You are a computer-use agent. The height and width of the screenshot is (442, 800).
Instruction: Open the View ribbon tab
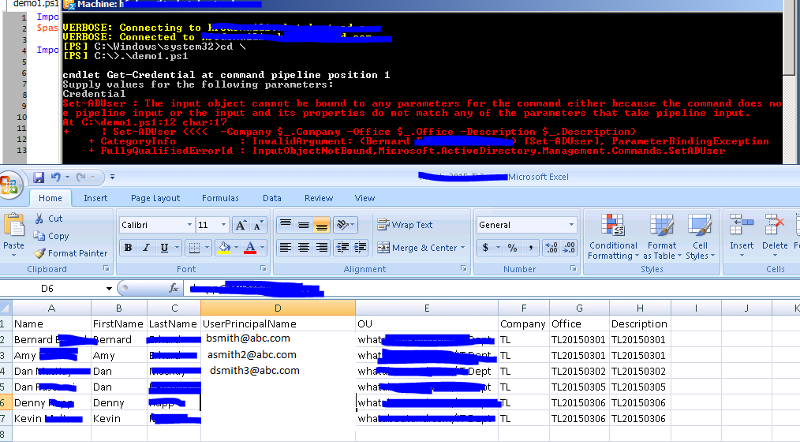tap(365, 198)
